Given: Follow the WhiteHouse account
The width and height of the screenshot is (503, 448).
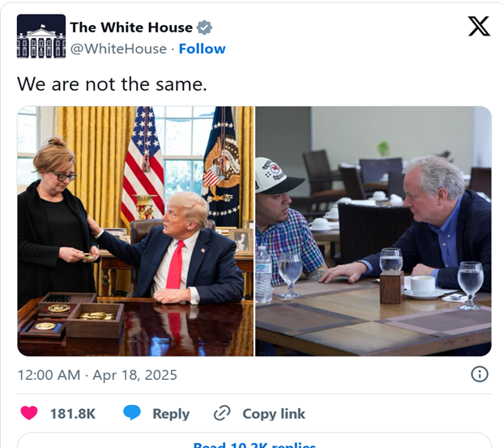Looking at the screenshot, I should (x=202, y=49).
